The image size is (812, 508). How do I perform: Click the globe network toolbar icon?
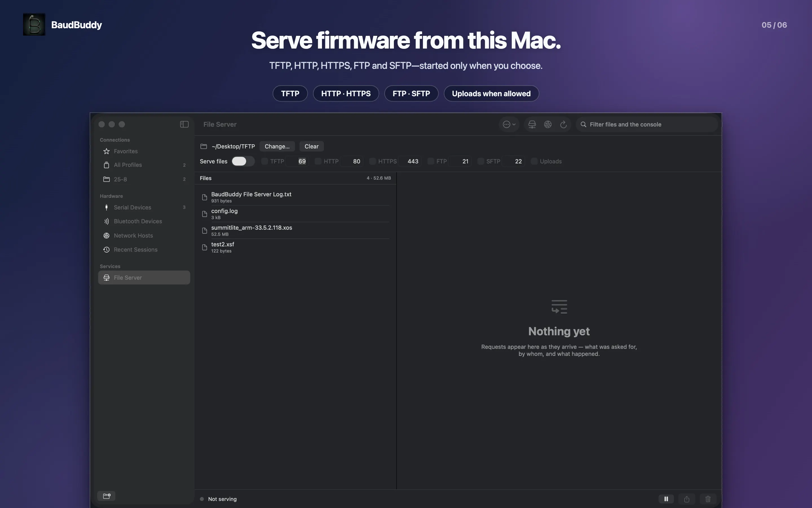[548, 124]
